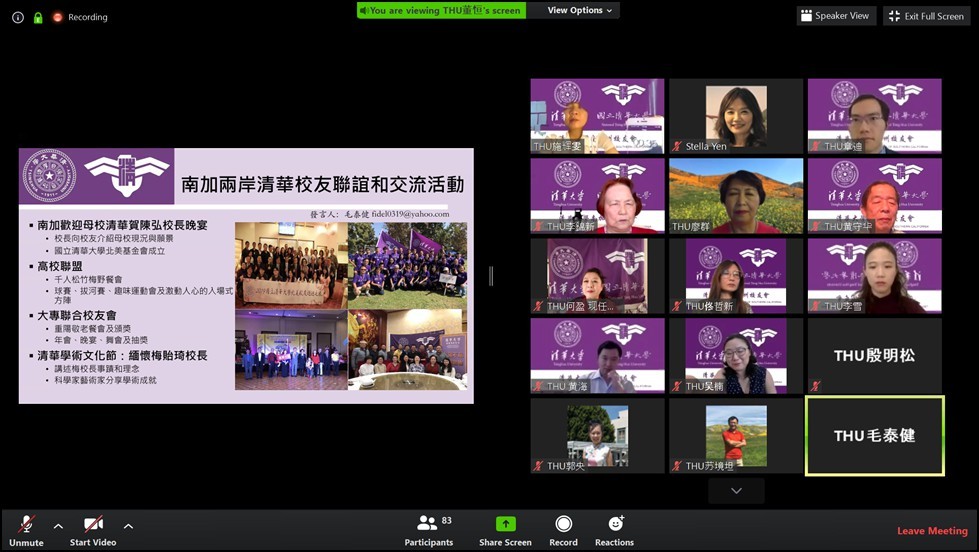Exit Full Screen mode
Viewport: 979px width, 552px height.
(x=926, y=16)
